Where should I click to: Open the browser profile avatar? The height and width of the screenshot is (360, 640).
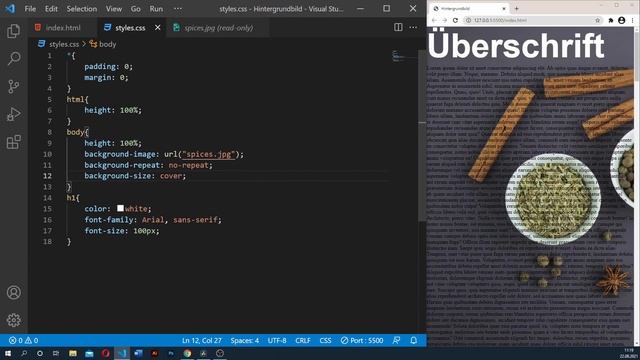tap(621, 20)
